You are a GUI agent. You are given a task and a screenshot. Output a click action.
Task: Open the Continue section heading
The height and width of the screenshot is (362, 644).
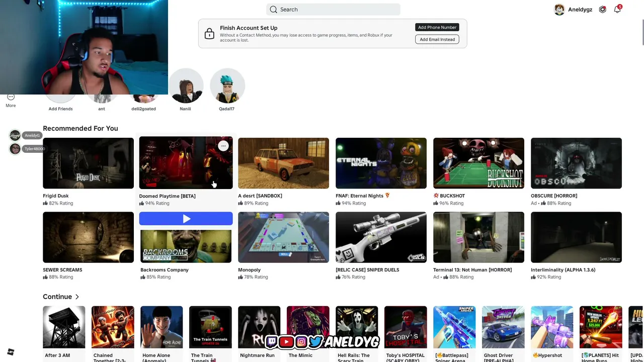click(57, 297)
